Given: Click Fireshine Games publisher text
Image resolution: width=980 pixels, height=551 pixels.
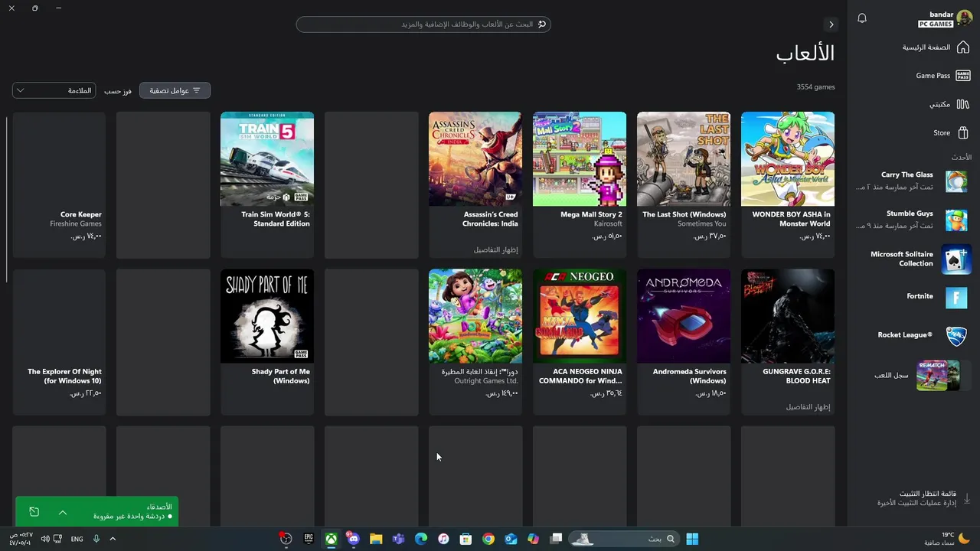Looking at the screenshot, I should tap(76, 223).
